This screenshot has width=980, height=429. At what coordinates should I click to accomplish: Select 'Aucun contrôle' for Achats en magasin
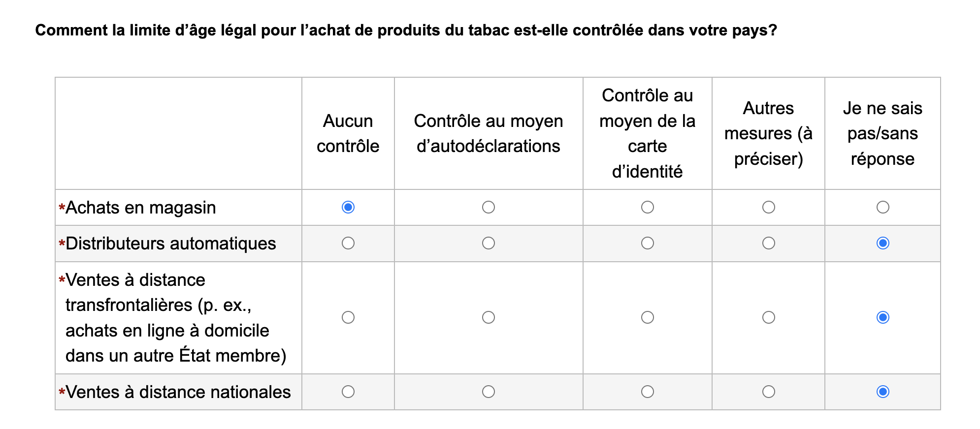[348, 207]
